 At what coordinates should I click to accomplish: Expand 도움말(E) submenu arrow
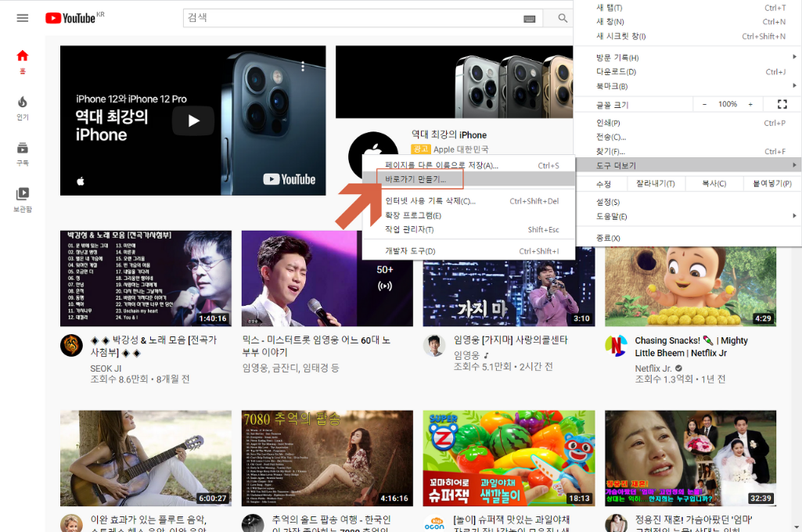click(x=794, y=216)
